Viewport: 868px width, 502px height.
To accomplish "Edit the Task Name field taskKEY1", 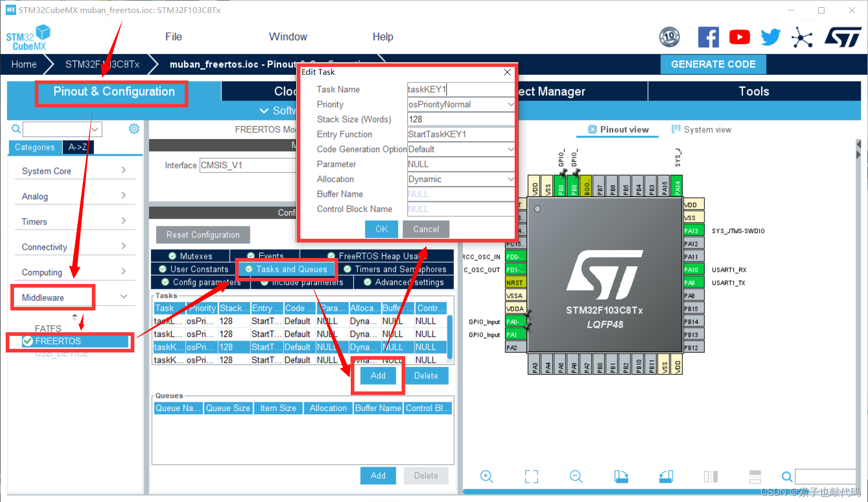I will (x=461, y=89).
